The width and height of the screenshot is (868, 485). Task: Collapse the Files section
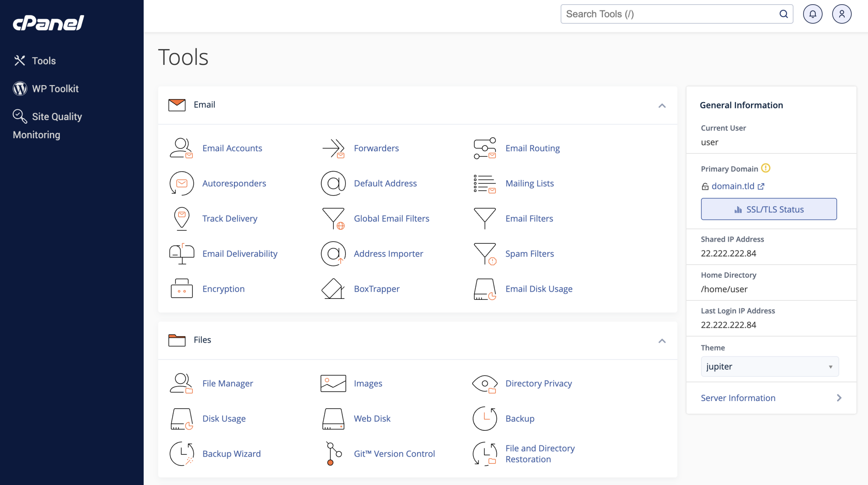click(x=662, y=340)
